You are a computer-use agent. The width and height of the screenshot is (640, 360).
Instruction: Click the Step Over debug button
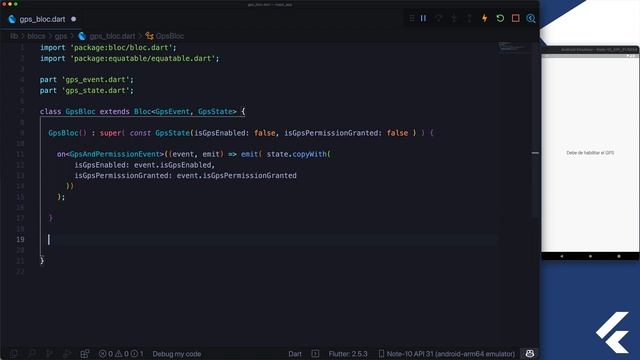point(438,18)
